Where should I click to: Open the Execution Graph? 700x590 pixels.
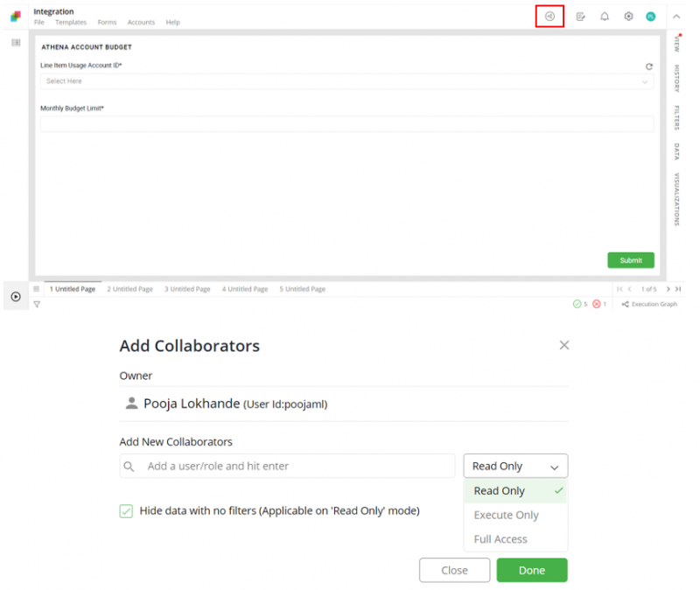click(x=649, y=305)
